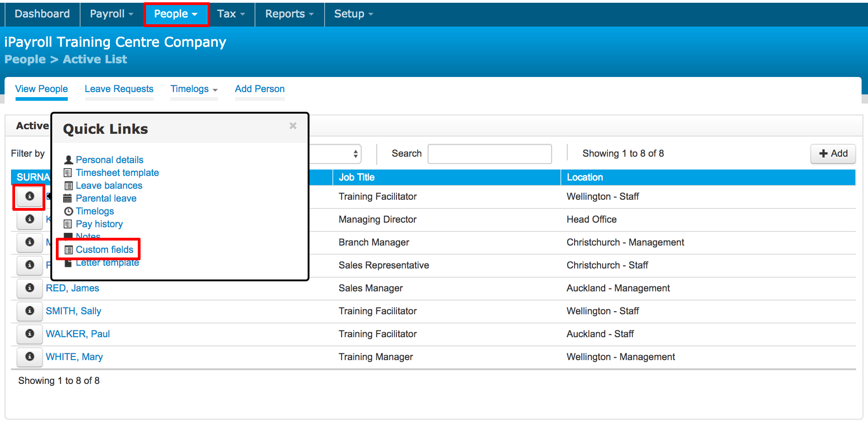This screenshot has width=868, height=427.
Task: Open info icon for Sales Representative row
Action: pyautogui.click(x=30, y=265)
